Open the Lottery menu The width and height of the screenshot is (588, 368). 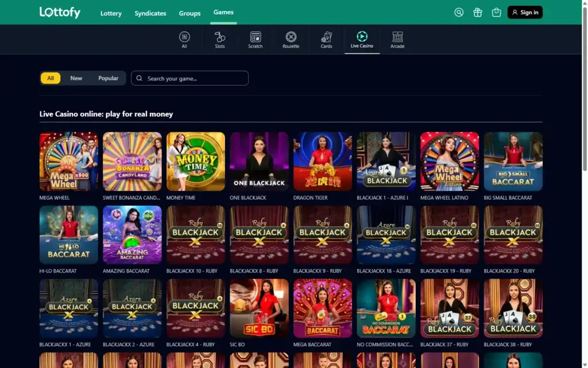tap(111, 13)
